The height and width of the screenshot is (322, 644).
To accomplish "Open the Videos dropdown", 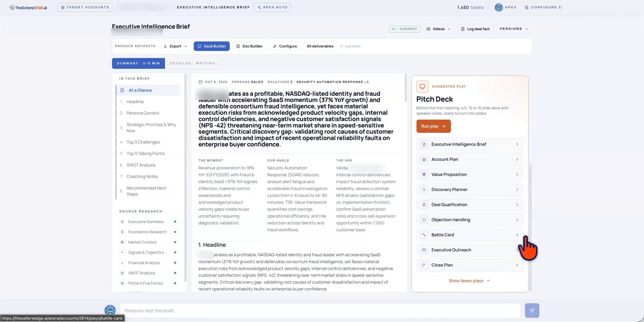I will (438, 29).
